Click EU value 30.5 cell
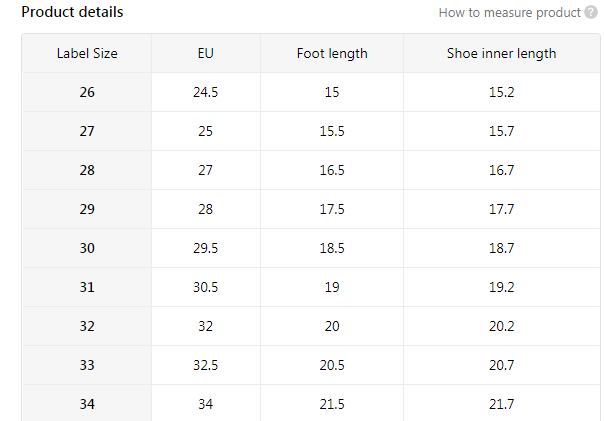 [206, 287]
